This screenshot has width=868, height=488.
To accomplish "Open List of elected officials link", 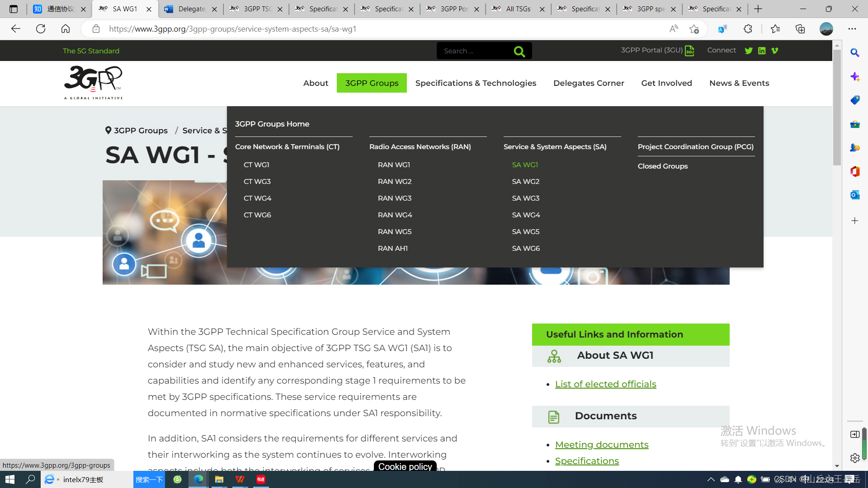I will pyautogui.click(x=605, y=384).
